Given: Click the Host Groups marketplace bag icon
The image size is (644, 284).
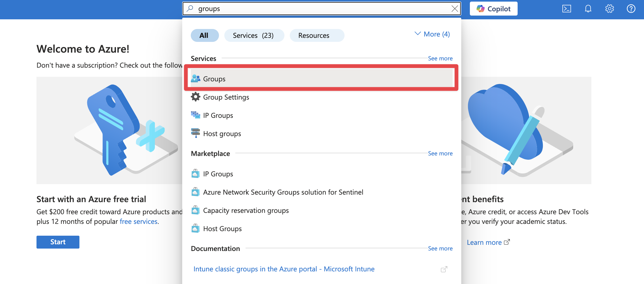Looking at the screenshot, I should pyautogui.click(x=195, y=228).
